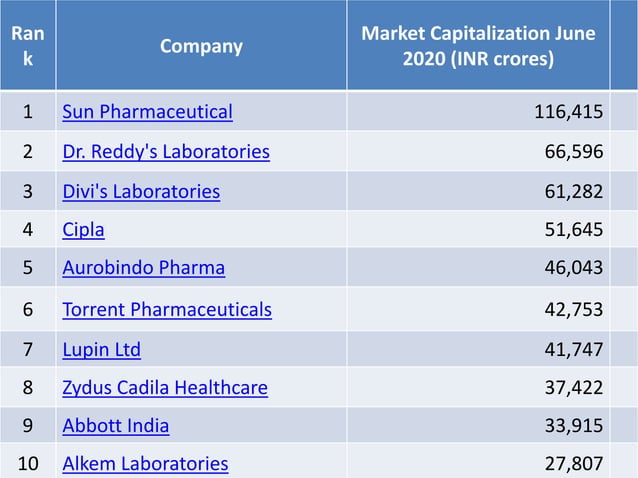The width and height of the screenshot is (638, 478).
Task: Select the 42,753 value cell
Action: coord(573,309)
